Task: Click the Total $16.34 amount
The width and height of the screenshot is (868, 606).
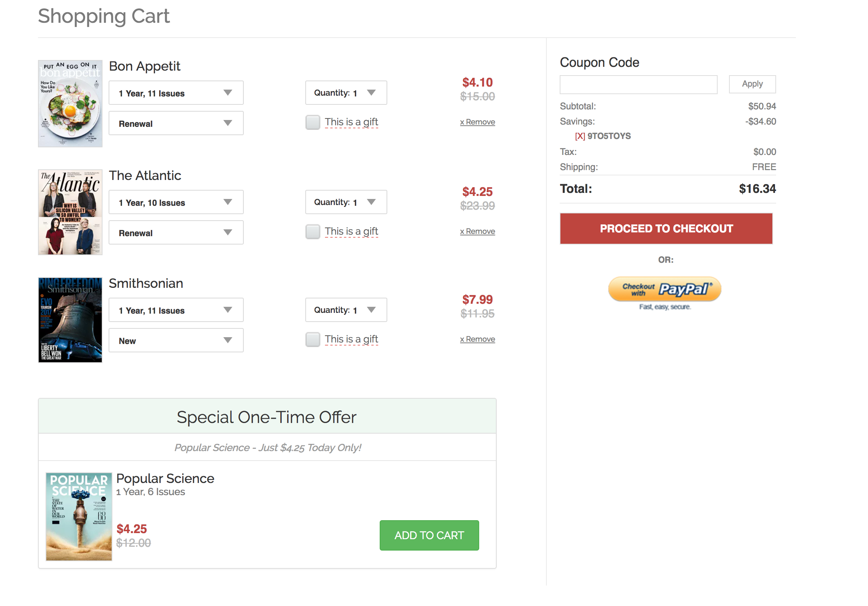Action: 758,189
